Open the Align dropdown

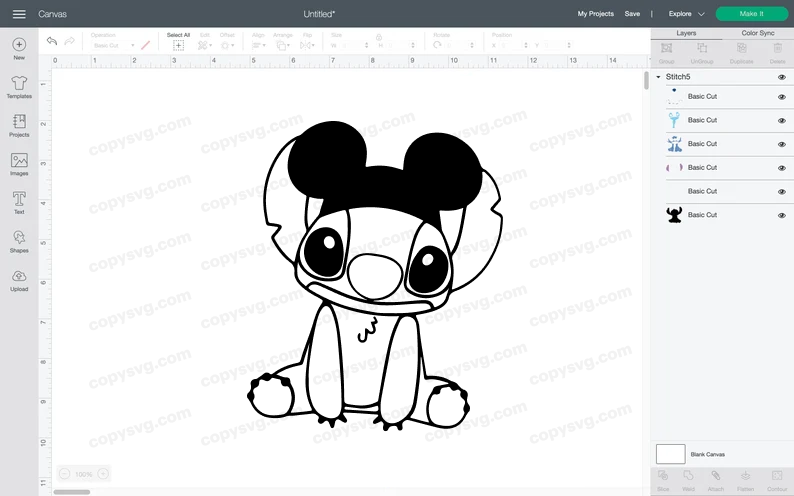(x=259, y=46)
